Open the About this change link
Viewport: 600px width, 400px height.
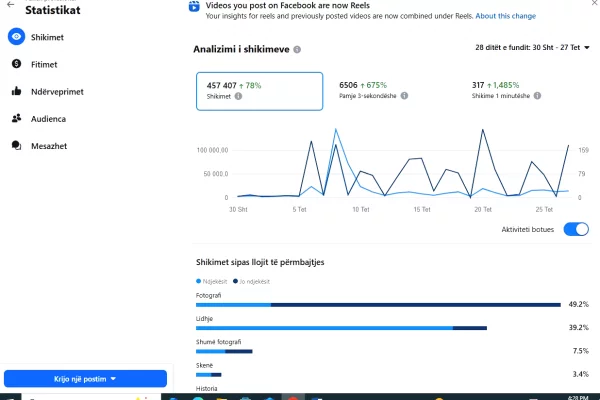[505, 16]
